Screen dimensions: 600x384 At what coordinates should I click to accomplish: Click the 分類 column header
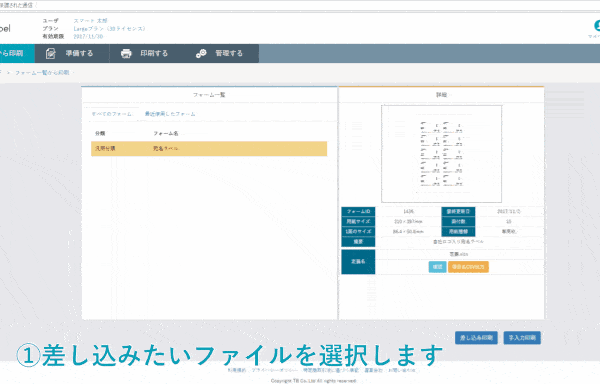pyautogui.click(x=100, y=133)
